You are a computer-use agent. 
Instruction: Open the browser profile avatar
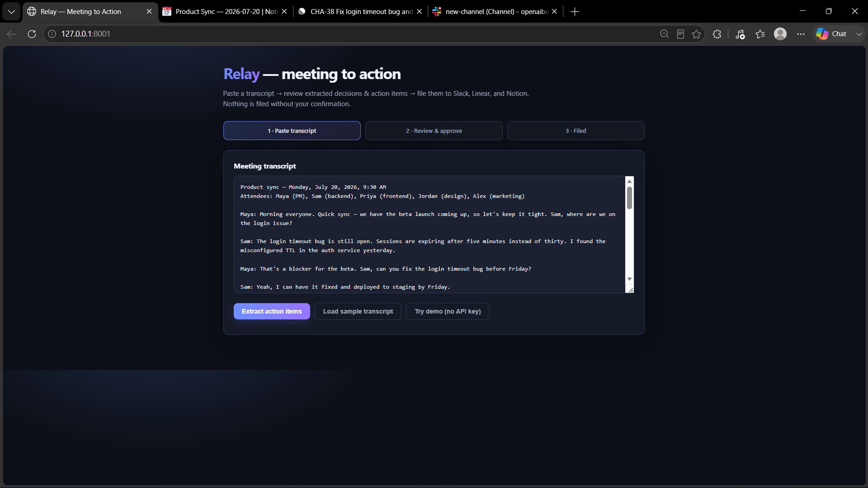[x=780, y=34]
